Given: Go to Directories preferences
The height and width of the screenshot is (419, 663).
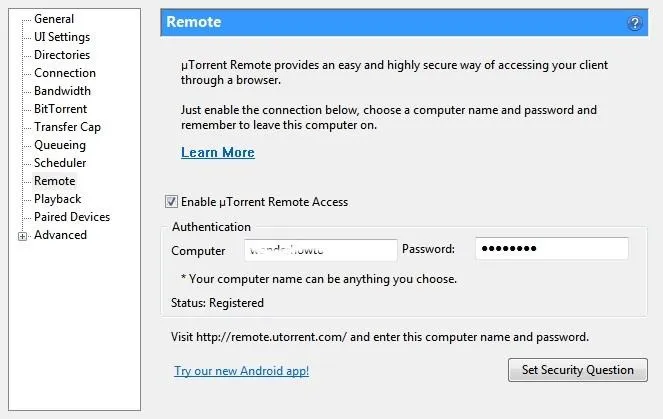Looking at the screenshot, I should pyautogui.click(x=62, y=55).
